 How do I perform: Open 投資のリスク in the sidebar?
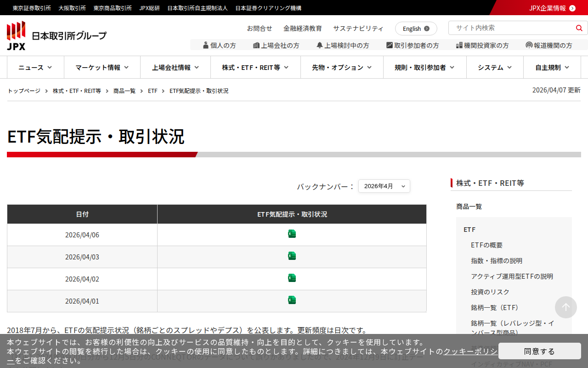(490, 292)
